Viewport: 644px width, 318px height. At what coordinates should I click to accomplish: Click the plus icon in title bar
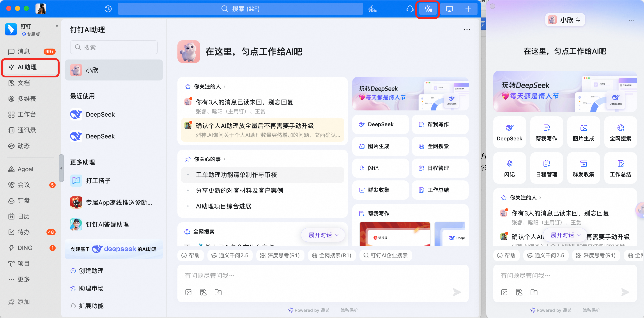(468, 9)
